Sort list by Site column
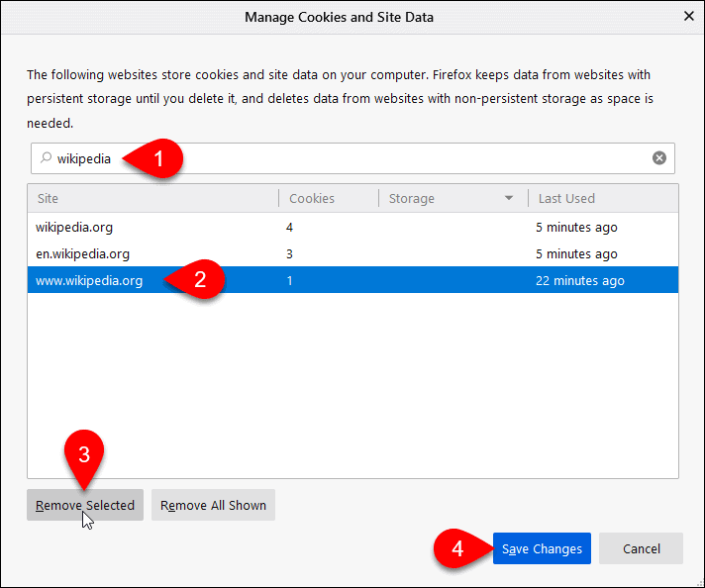 pos(152,198)
